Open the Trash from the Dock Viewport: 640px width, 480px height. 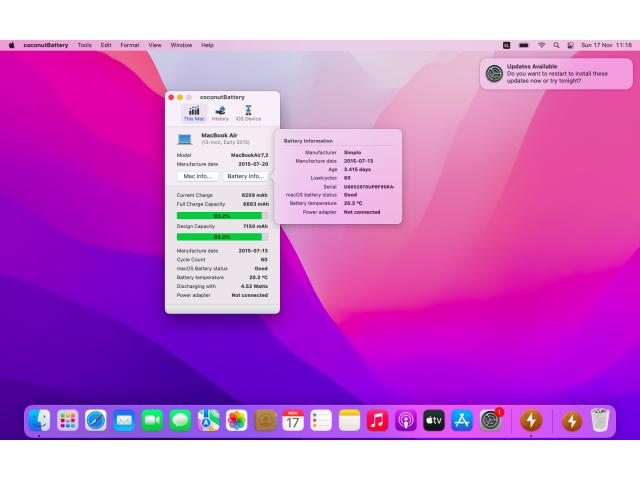pyautogui.click(x=600, y=420)
